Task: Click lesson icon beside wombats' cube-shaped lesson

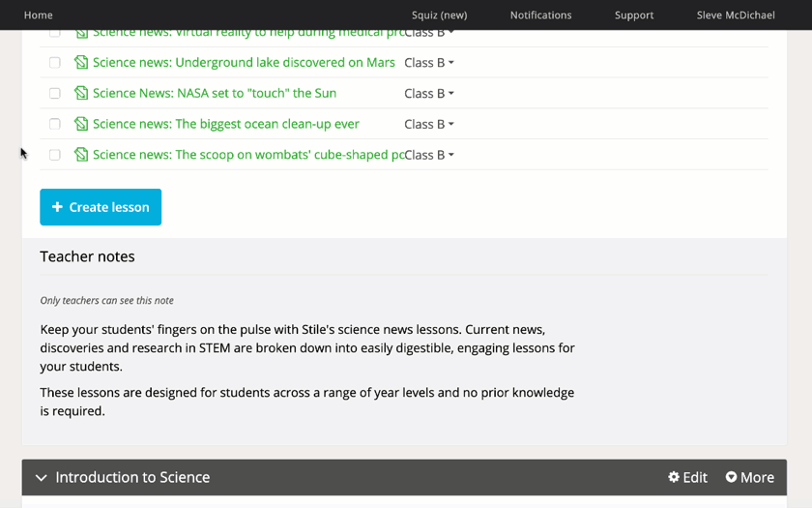Action: click(81, 155)
